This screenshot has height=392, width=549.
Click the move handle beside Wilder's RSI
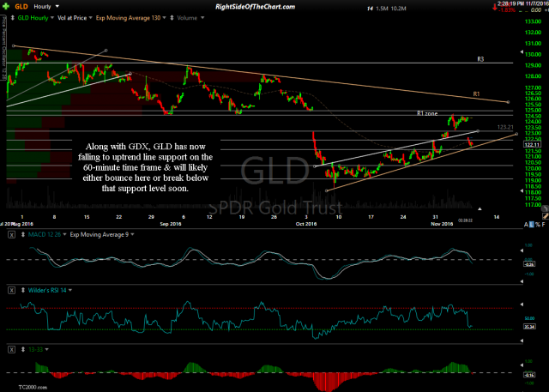click(x=24, y=290)
